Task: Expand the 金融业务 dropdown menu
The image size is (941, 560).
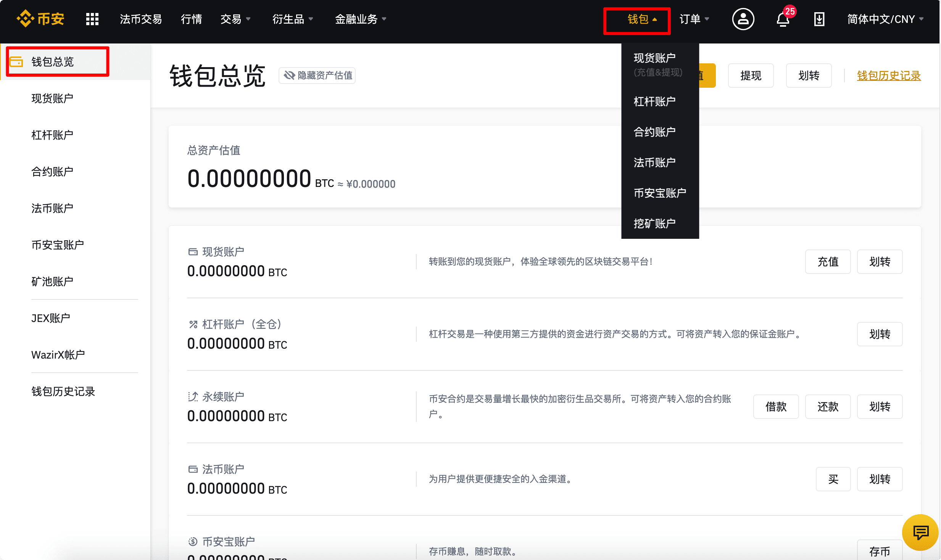Action: [x=361, y=19]
